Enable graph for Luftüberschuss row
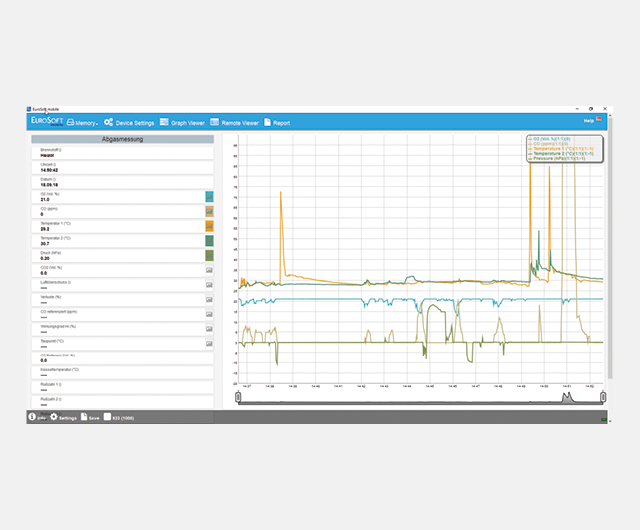Screen dimensions: 640x530 pyautogui.click(x=210, y=285)
